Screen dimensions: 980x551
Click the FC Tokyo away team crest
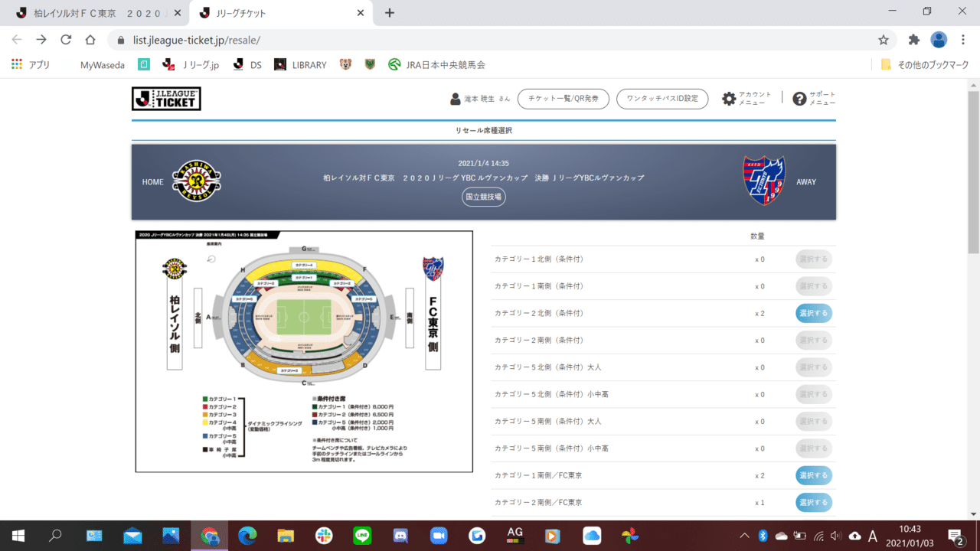763,181
